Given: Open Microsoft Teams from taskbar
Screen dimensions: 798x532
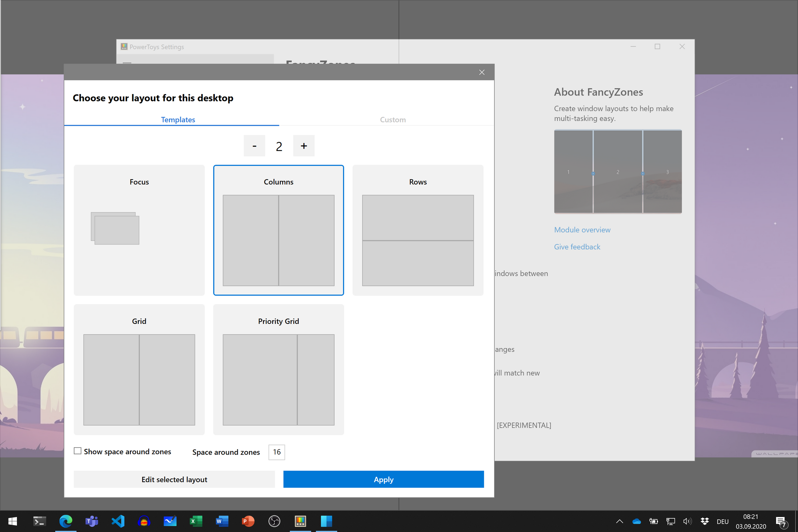Looking at the screenshot, I should pyautogui.click(x=92, y=521).
